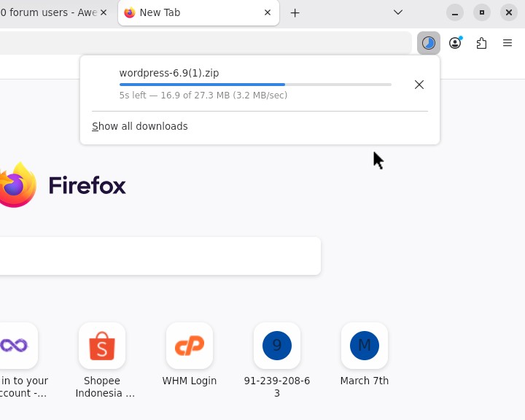Open the Firefox hamburger application menu
525x420 pixels.
507,43
